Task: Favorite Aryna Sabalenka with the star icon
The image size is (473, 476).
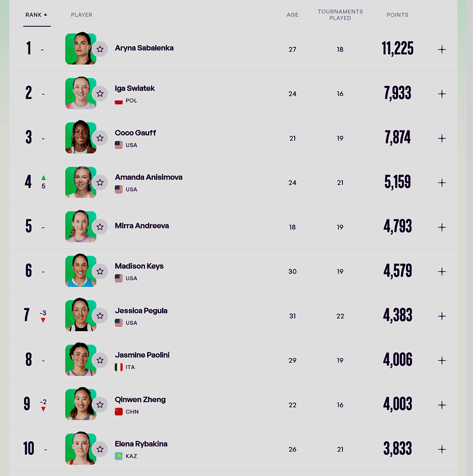Action: pyautogui.click(x=100, y=49)
